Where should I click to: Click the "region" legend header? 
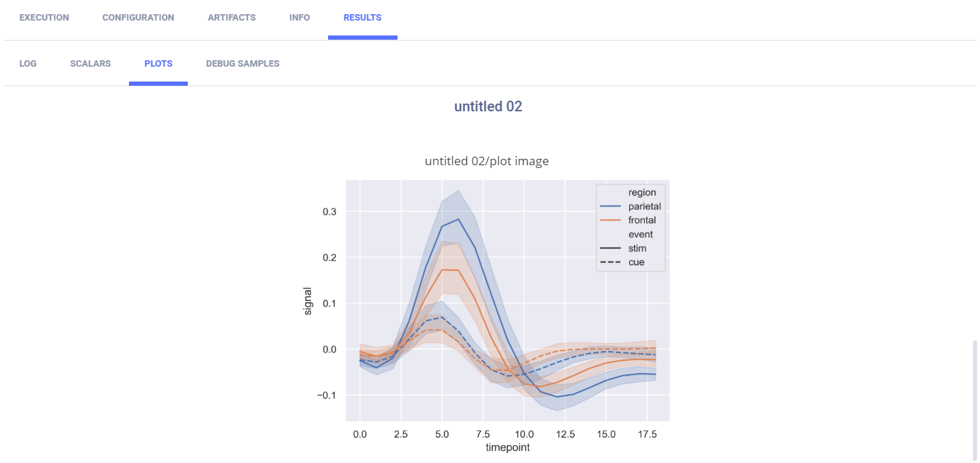tap(641, 192)
